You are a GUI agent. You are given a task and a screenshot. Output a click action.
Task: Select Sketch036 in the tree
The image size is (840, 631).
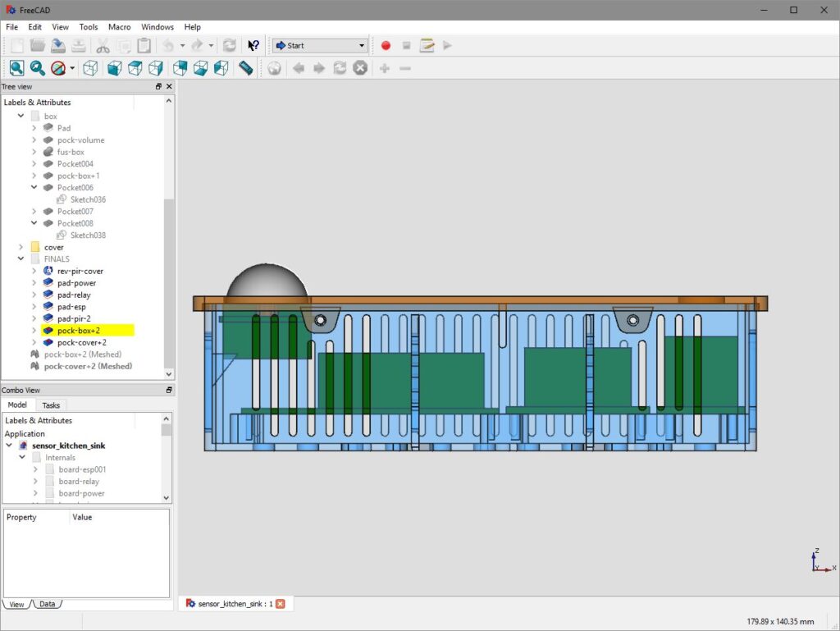pyautogui.click(x=88, y=199)
